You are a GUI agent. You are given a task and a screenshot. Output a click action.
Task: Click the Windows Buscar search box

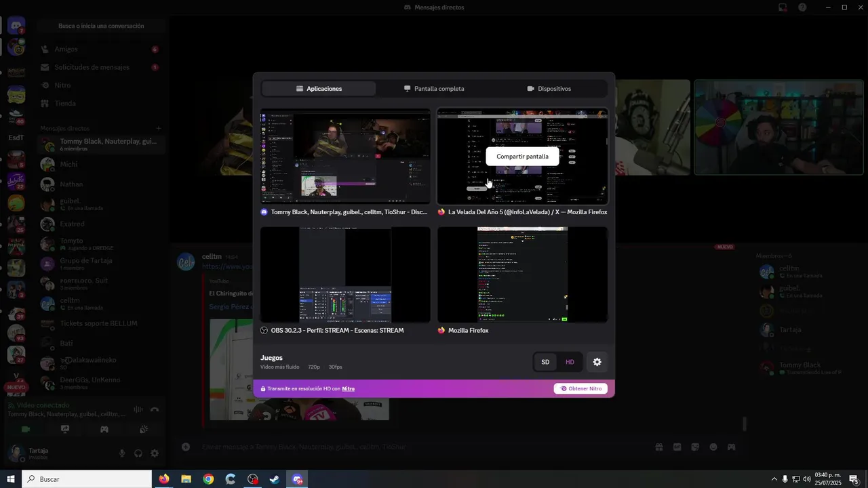(x=87, y=479)
